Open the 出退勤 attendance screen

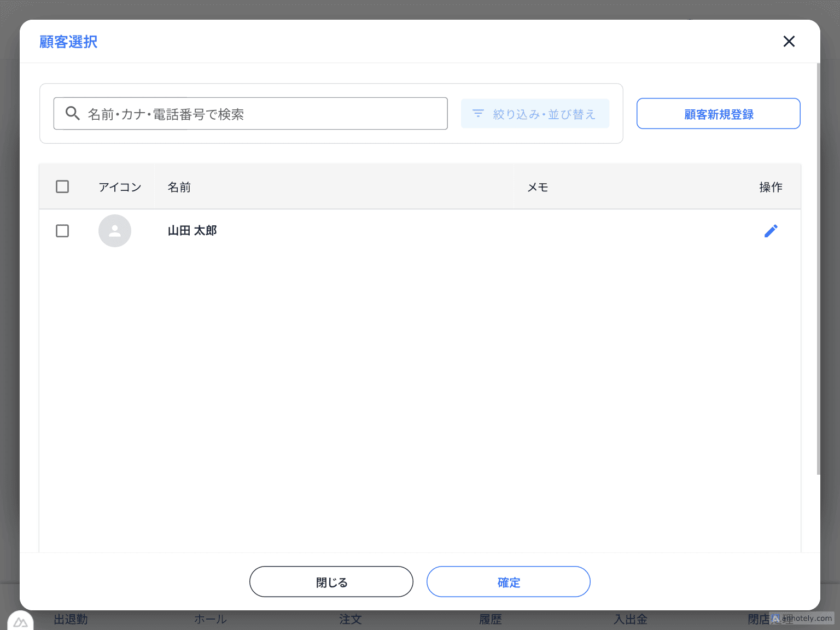70,619
